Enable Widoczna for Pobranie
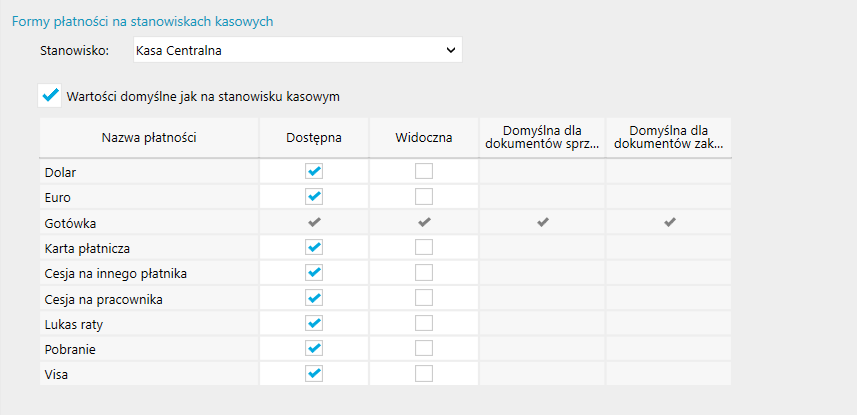The image size is (857, 415). click(424, 348)
